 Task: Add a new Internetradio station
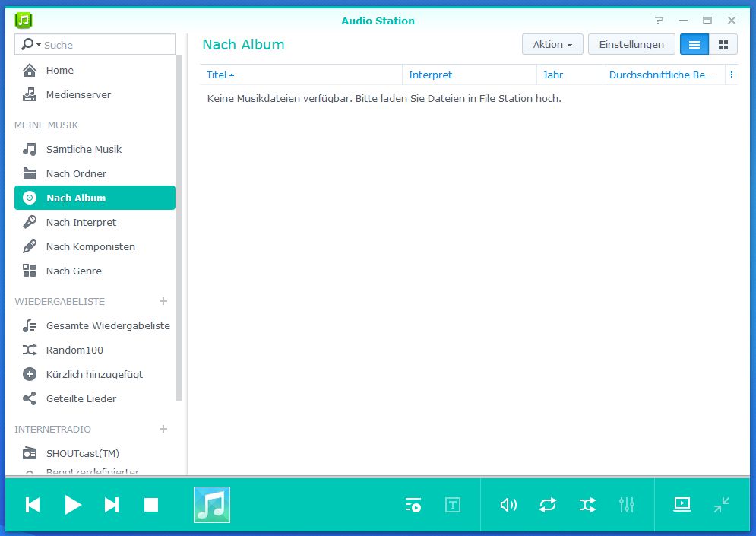coord(163,429)
